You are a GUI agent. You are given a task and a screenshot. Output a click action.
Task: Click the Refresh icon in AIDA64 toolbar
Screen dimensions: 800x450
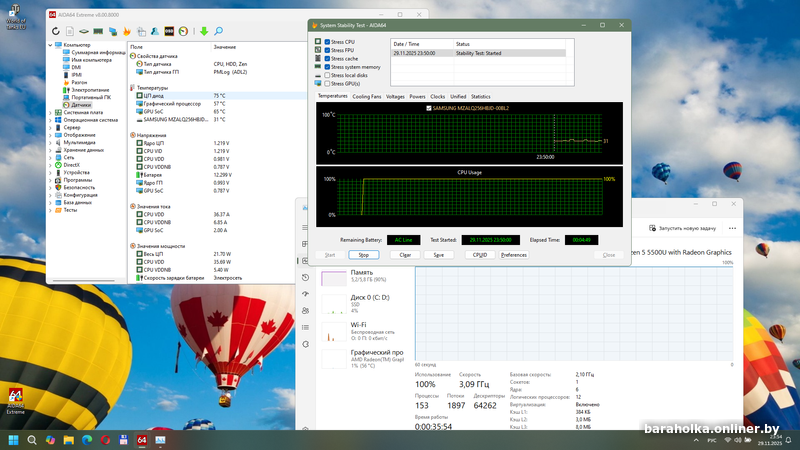[56, 31]
